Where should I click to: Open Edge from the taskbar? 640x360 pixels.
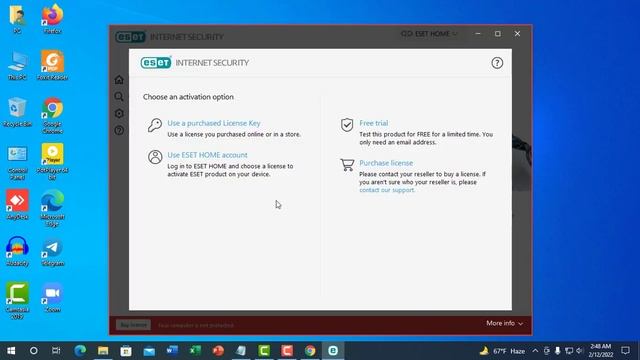pyautogui.click(x=80, y=351)
